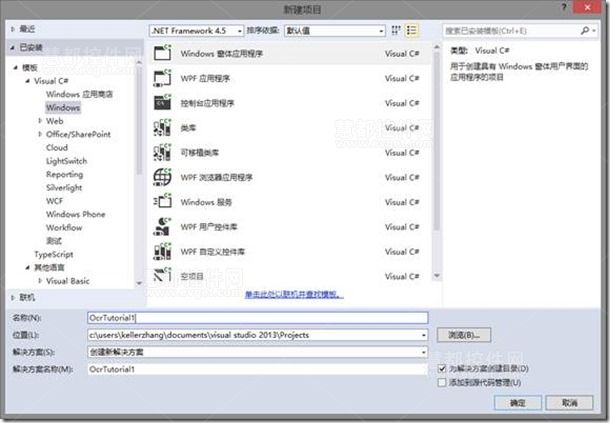
Task: Open the 解决方案 创建新解决方案 dropdown
Action: [x=258, y=352]
